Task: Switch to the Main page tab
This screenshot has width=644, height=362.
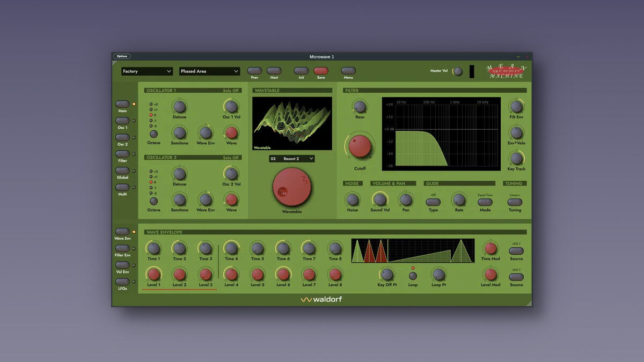Action: [122, 104]
